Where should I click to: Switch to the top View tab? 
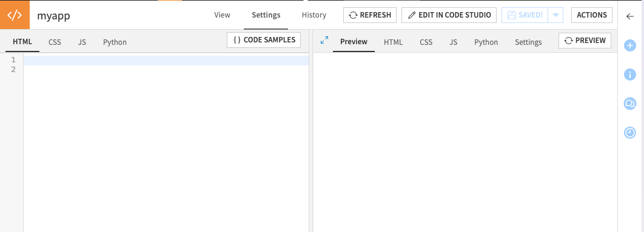click(x=222, y=15)
